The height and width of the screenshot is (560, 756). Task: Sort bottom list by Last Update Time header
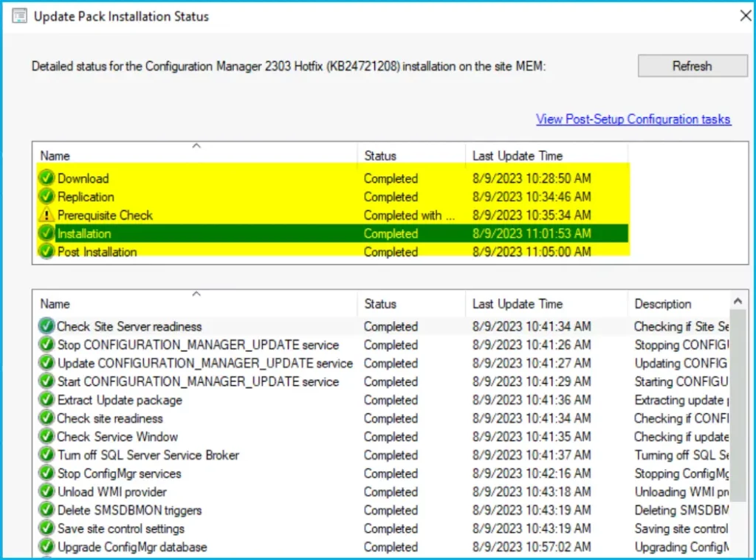pyautogui.click(x=547, y=304)
